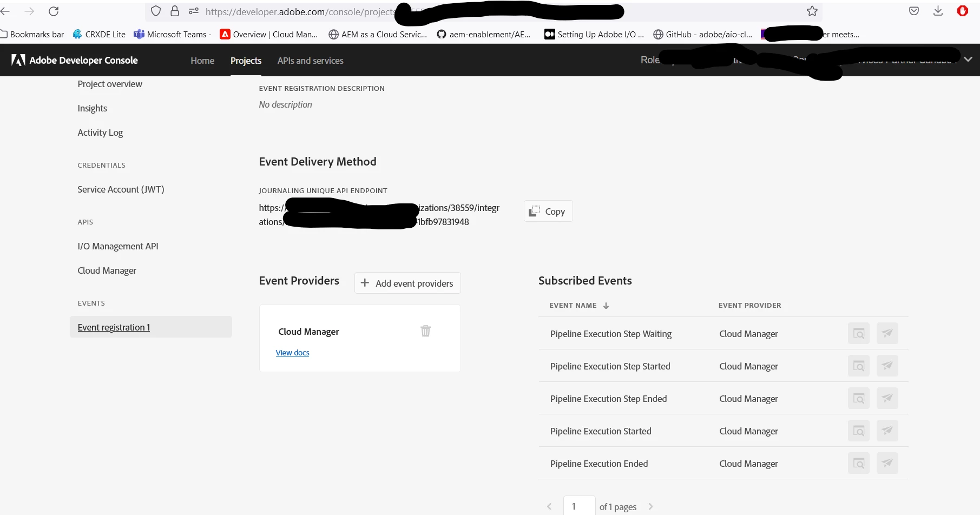Open Microsoft Teams bookmark
Viewport: 980px width, 515px height.
tap(173, 34)
